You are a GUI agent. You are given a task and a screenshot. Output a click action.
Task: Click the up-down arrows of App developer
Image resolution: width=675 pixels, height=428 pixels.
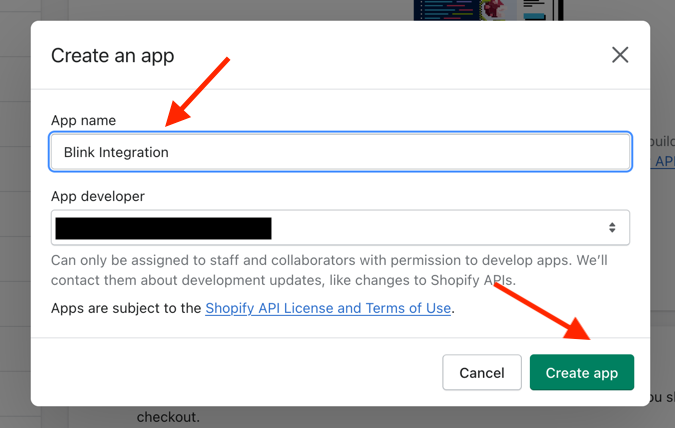tap(612, 227)
